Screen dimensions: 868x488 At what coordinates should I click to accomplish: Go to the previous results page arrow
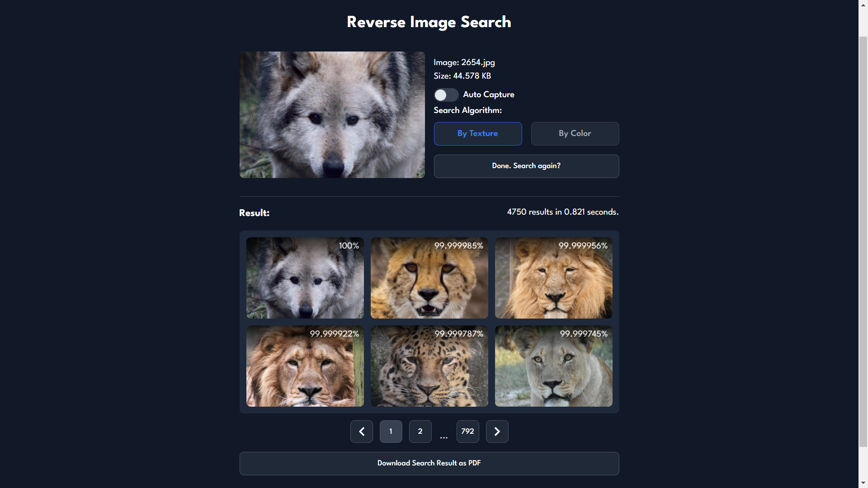[361, 432]
